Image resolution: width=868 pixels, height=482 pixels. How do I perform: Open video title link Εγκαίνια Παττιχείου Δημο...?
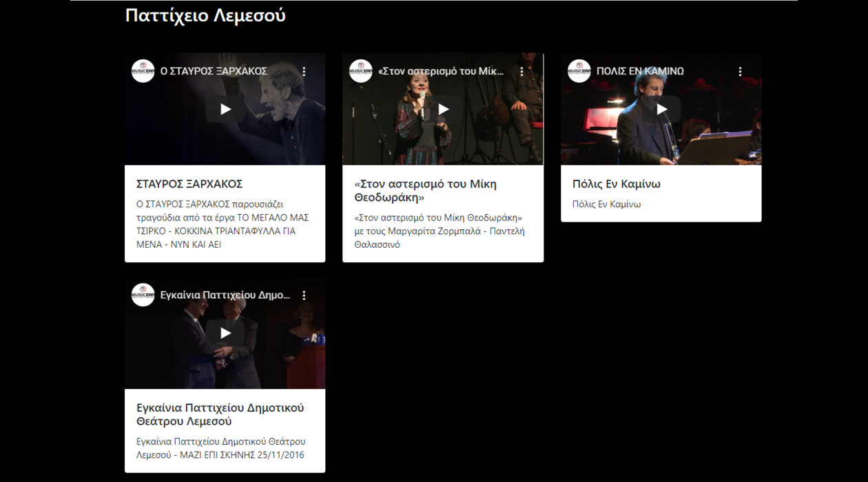[225, 295]
